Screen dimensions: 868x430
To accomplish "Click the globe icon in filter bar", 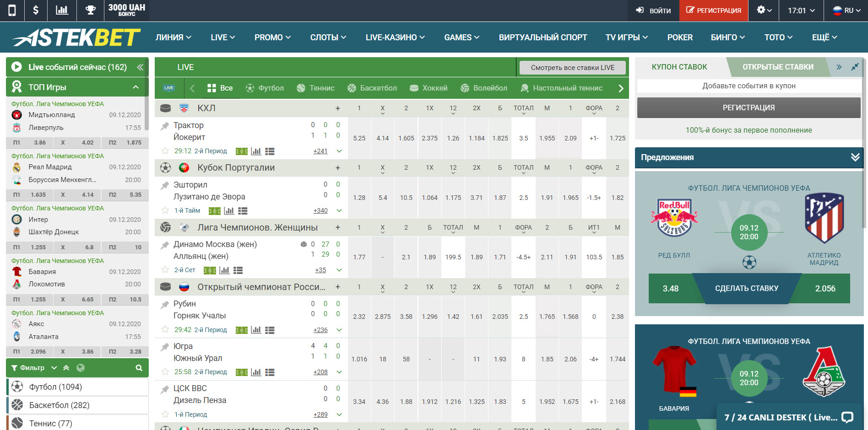I will [81, 368].
